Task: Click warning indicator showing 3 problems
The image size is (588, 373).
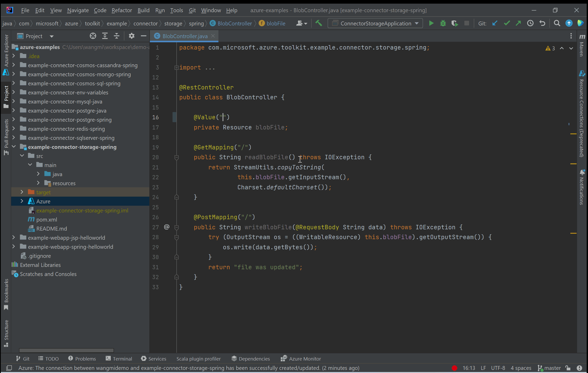Action: coord(550,48)
